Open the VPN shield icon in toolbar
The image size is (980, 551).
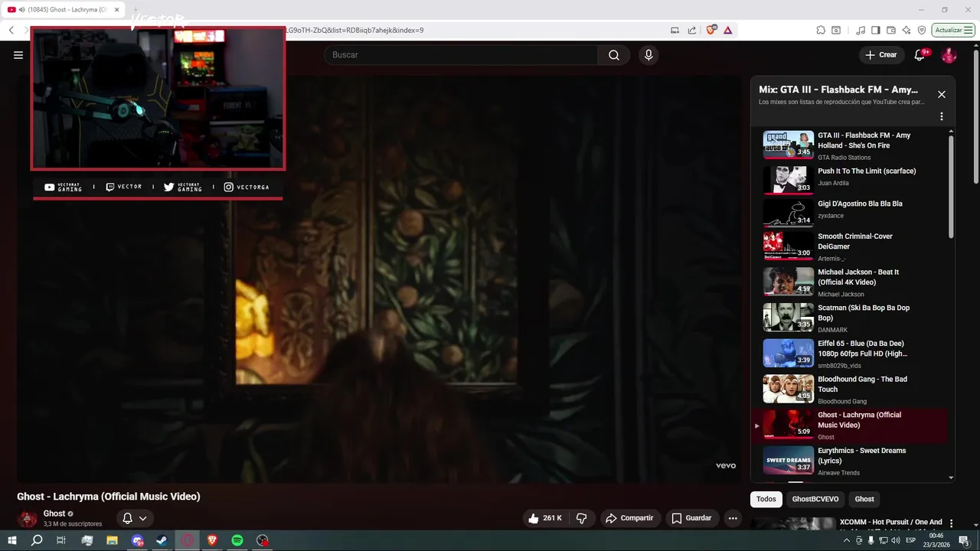click(x=922, y=30)
